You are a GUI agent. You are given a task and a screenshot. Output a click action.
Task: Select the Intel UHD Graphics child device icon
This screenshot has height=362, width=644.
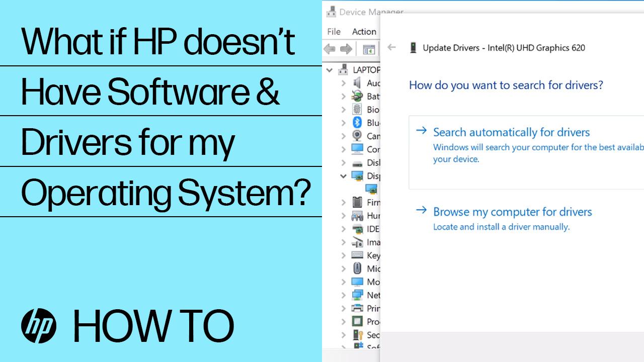point(371,189)
